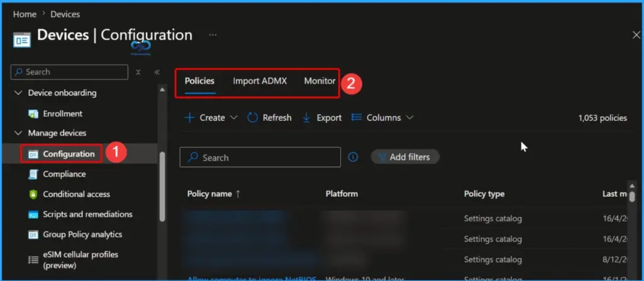
Task: Click the Refresh button label
Action: 277,118
